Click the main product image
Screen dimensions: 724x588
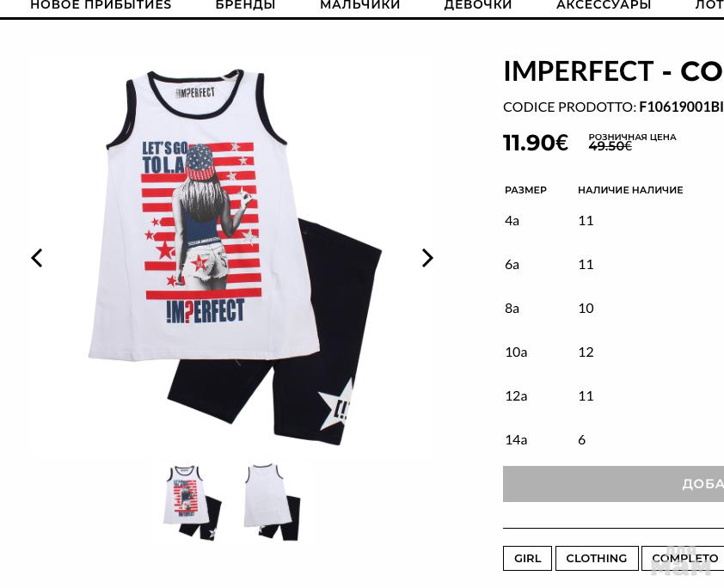pos(233,258)
